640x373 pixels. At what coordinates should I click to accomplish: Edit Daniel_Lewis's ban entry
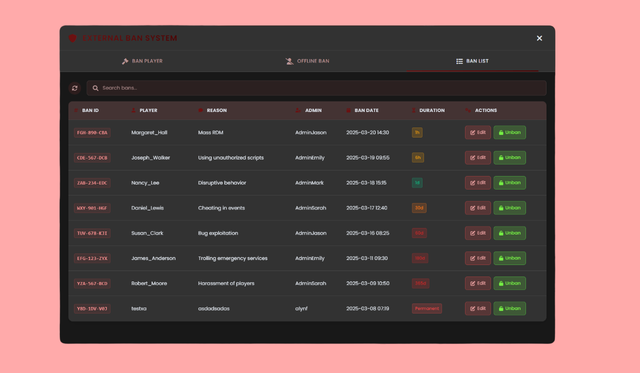pos(478,208)
